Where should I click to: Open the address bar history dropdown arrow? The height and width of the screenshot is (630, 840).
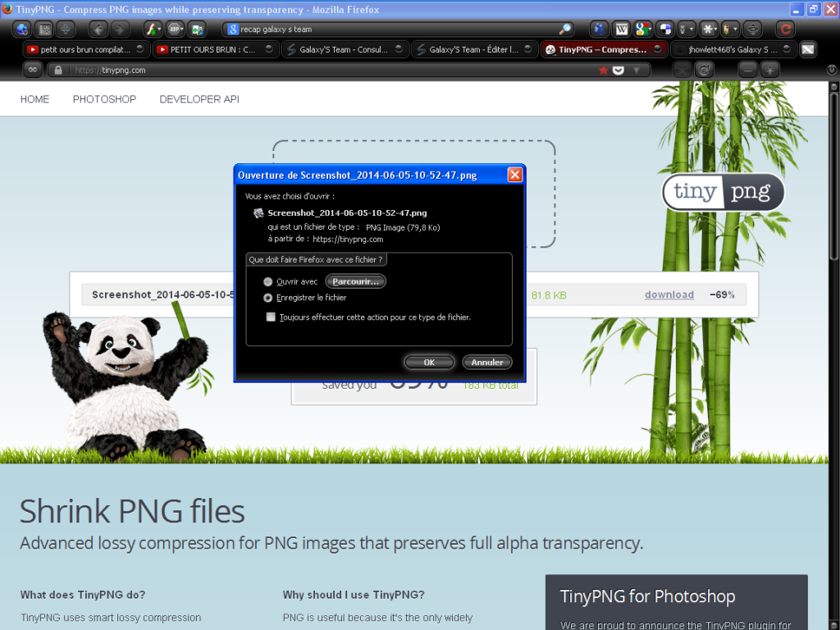click(x=637, y=71)
